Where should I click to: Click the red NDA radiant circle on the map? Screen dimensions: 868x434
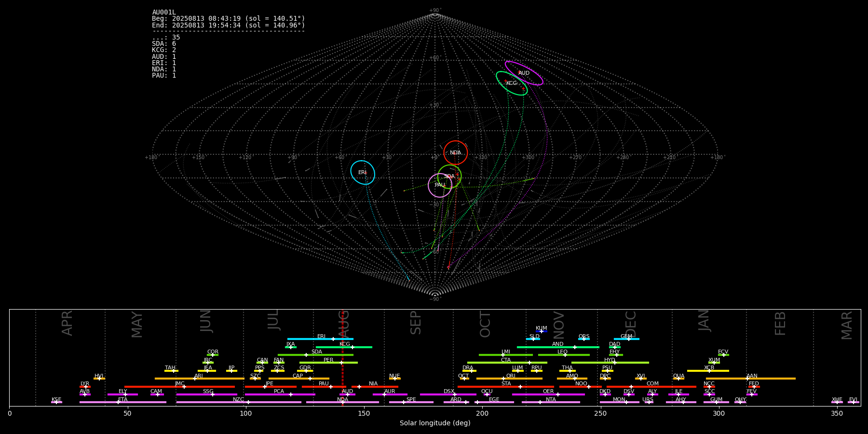(x=456, y=153)
